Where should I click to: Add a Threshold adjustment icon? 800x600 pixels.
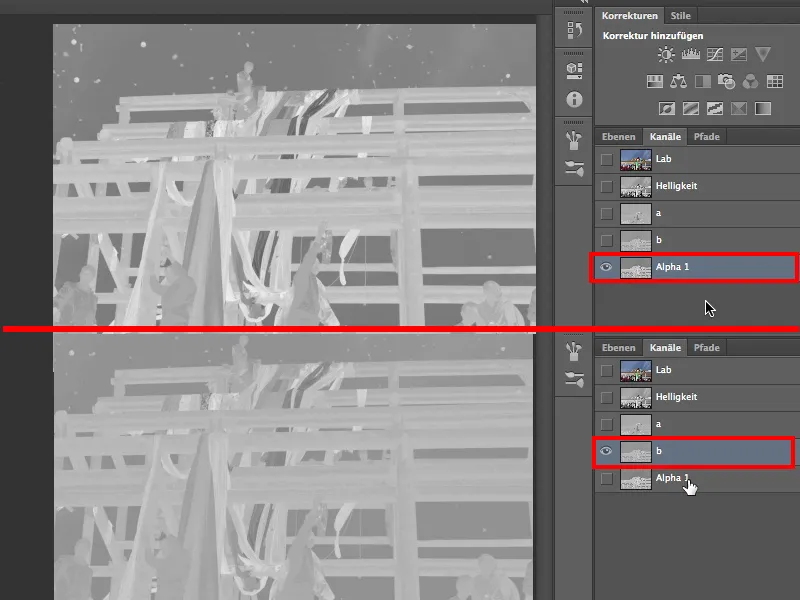715,108
